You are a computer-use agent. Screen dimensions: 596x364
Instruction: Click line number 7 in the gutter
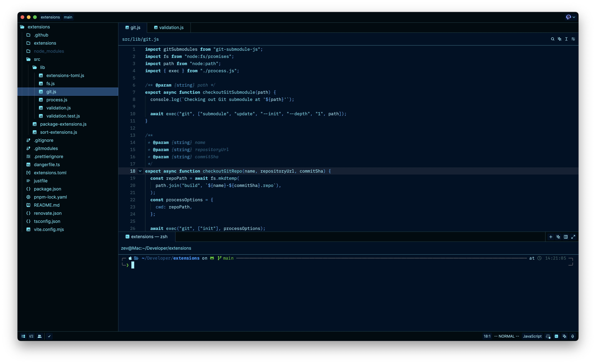(x=134, y=92)
